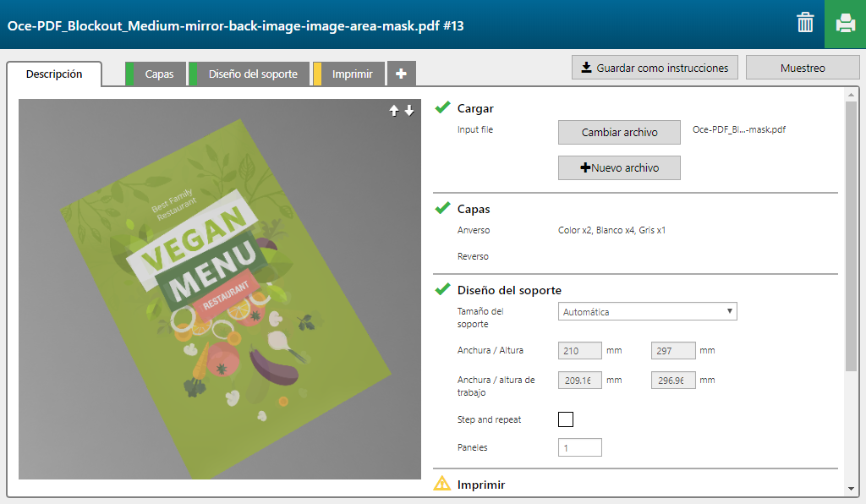Enable the Step and repeat checkbox
Screen dimensions: 866x504
tap(566, 419)
